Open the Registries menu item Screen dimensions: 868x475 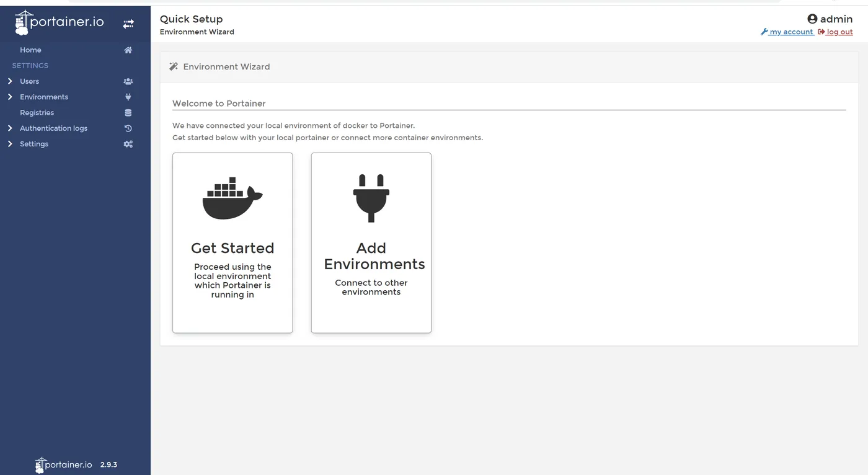tap(37, 113)
